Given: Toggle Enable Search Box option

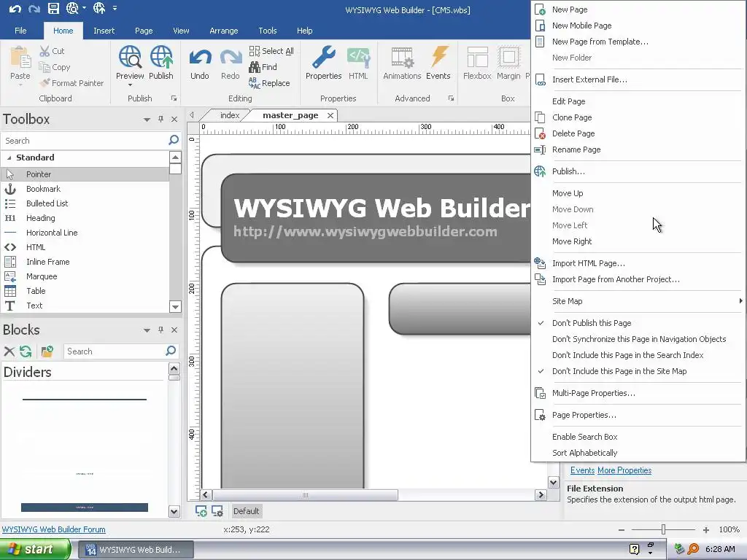Looking at the screenshot, I should click(x=584, y=437).
